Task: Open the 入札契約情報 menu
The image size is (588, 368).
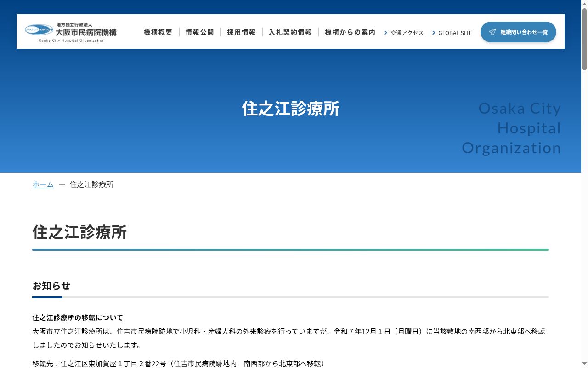Action: (x=290, y=32)
